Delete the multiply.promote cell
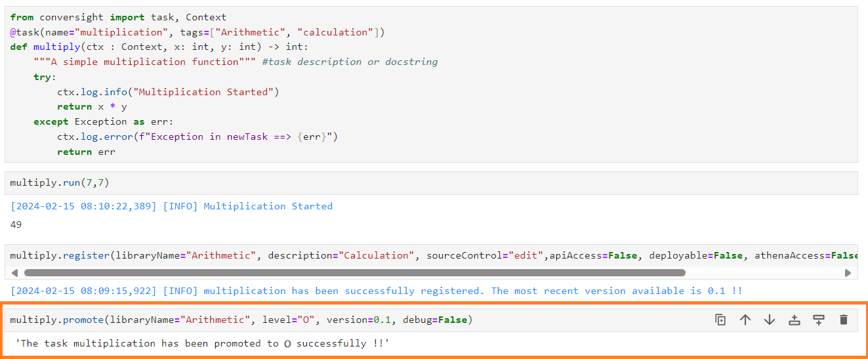 click(x=844, y=320)
